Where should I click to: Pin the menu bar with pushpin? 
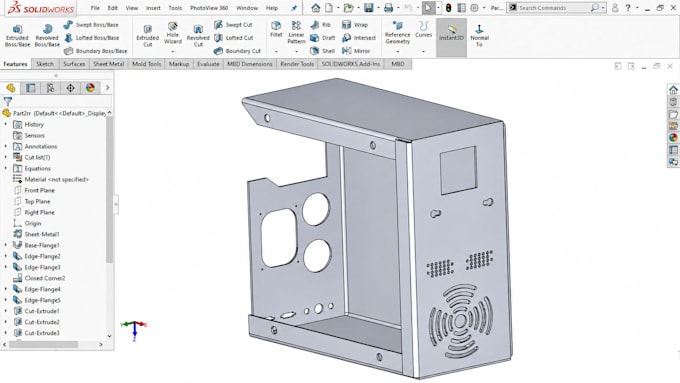click(x=294, y=8)
